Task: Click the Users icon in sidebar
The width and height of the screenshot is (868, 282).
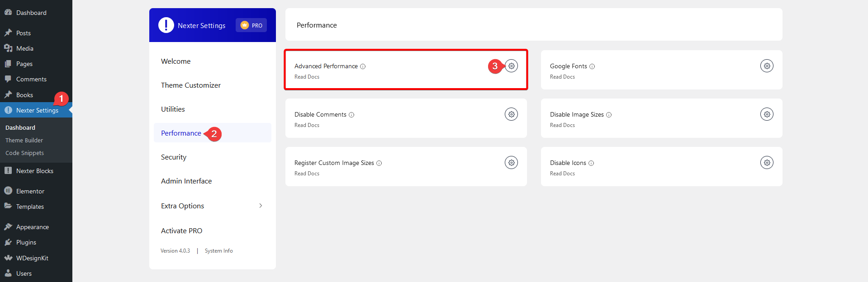Action: point(8,273)
